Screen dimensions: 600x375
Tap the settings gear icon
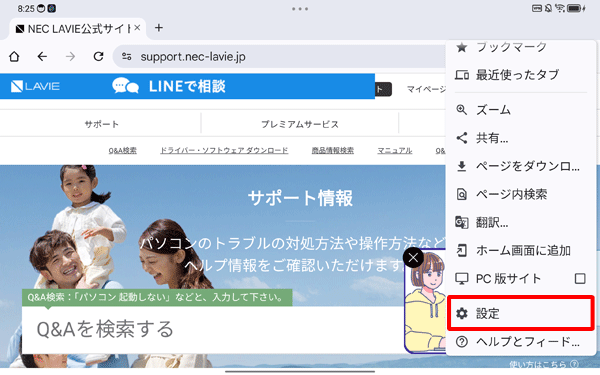click(462, 313)
